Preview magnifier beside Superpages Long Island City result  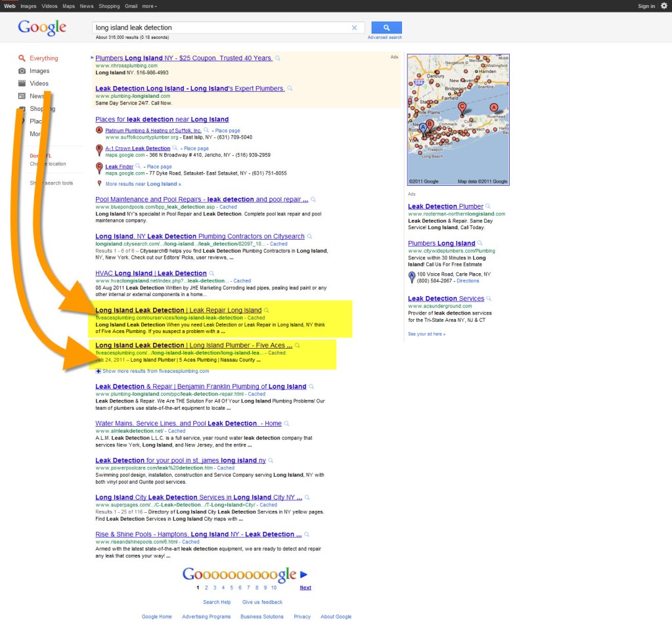click(x=307, y=498)
